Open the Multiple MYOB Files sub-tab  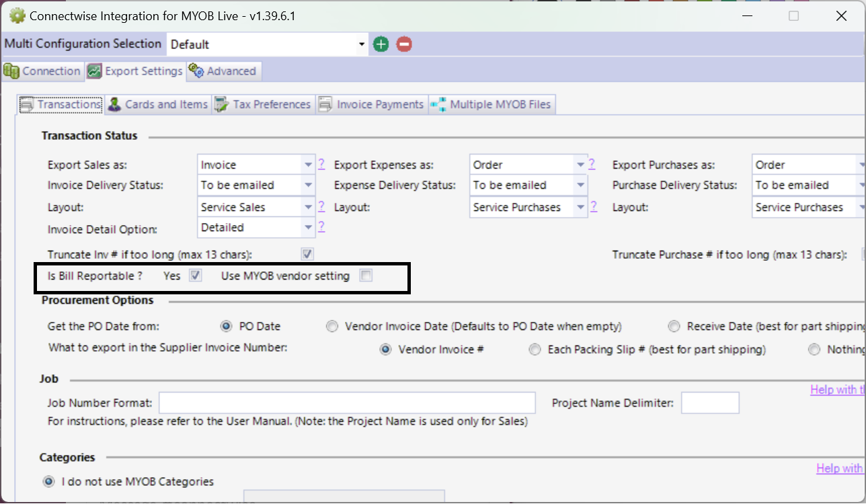pos(492,104)
